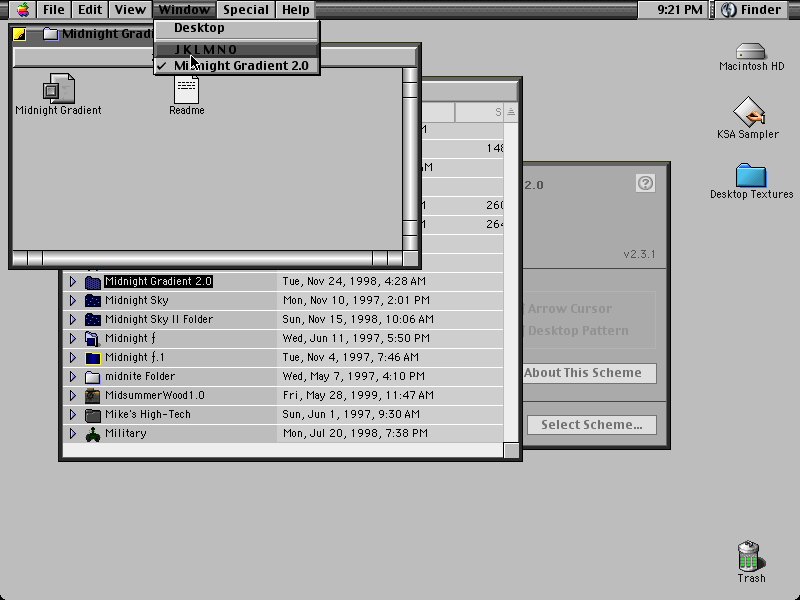
Task: Click the date Tue, Nov 24, 1998, 4:28 AM
Action: [354, 282]
